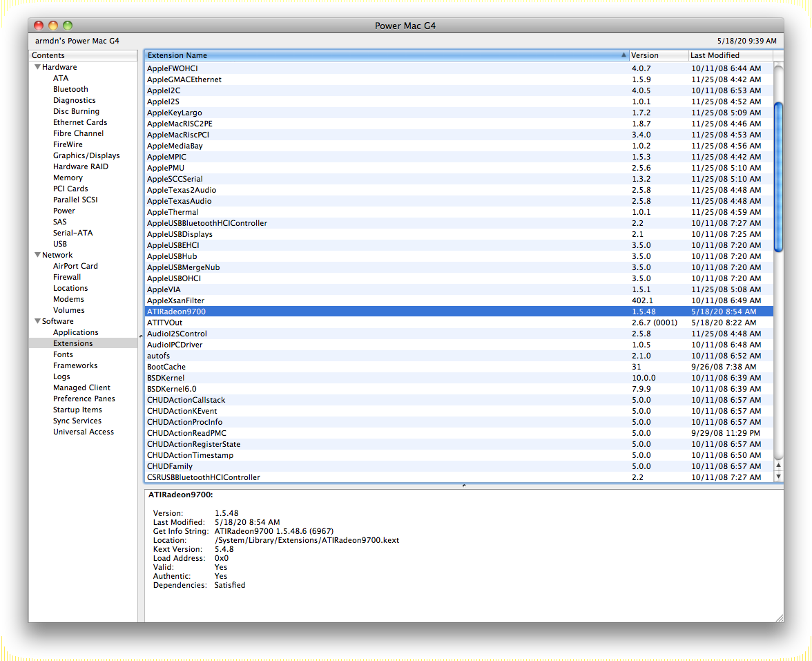812x661 pixels.
Task: Select Serial-ATA in the sidebar
Action: coord(73,233)
